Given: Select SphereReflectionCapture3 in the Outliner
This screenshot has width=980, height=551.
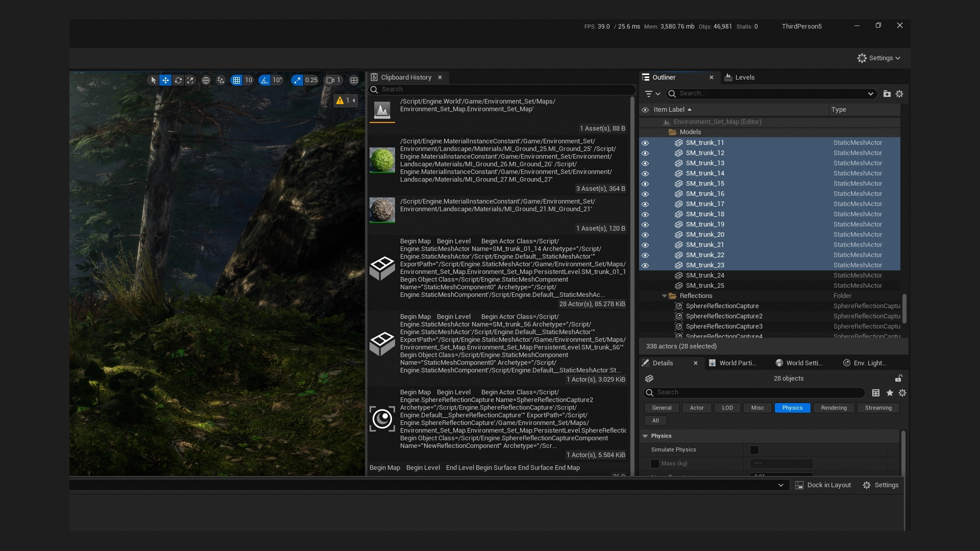Looking at the screenshot, I should (770, 327).
